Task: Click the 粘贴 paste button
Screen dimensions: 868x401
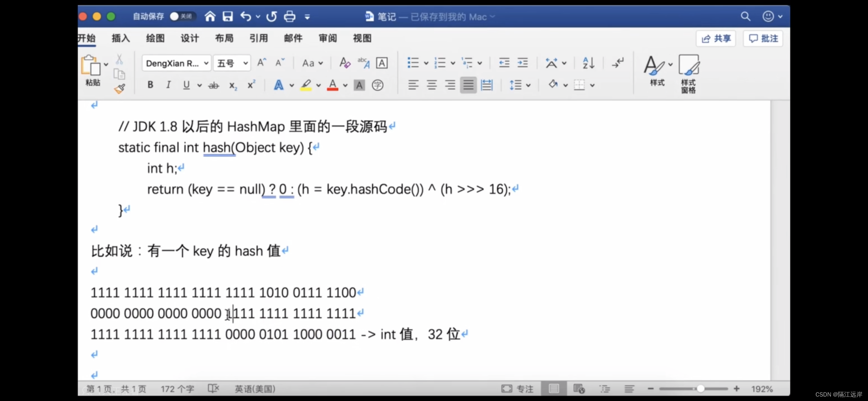Action: coord(91,70)
